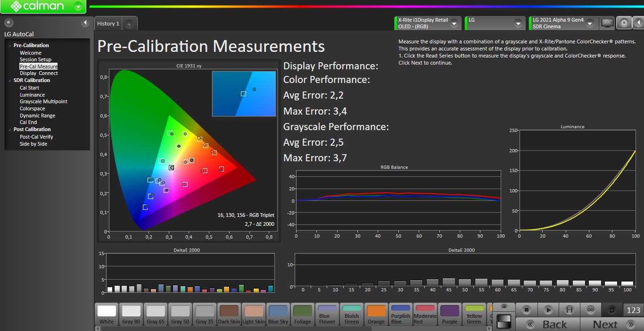Toggle the continuous read infinity icon
This screenshot has height=331, width=644.
coord(590,310)
